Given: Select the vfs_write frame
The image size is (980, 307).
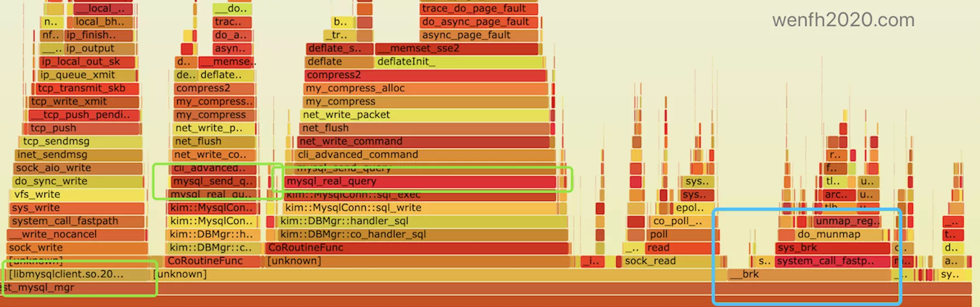Looking at the screenshot, I should (x=78, y=194).
